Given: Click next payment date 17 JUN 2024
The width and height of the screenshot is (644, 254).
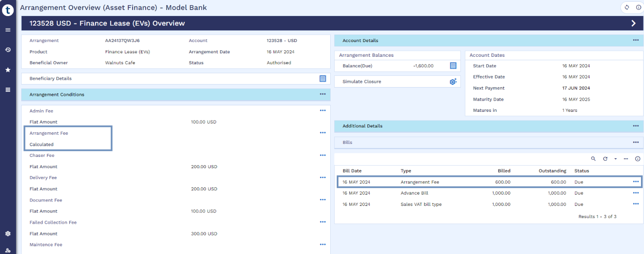Looking at the screenshot, I should pyautogui.click(x=576, y=88).
